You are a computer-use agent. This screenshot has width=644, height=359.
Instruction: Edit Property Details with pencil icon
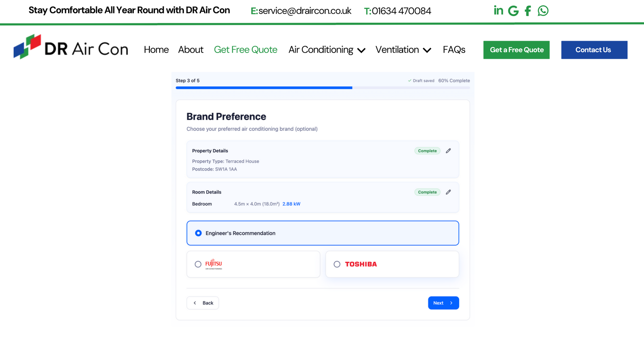point(448,151)
